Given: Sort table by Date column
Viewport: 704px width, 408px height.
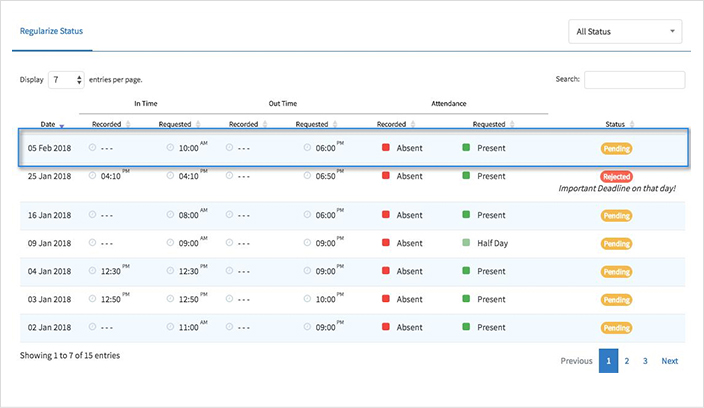Looking at the screenshot, I should pos(52,124).
